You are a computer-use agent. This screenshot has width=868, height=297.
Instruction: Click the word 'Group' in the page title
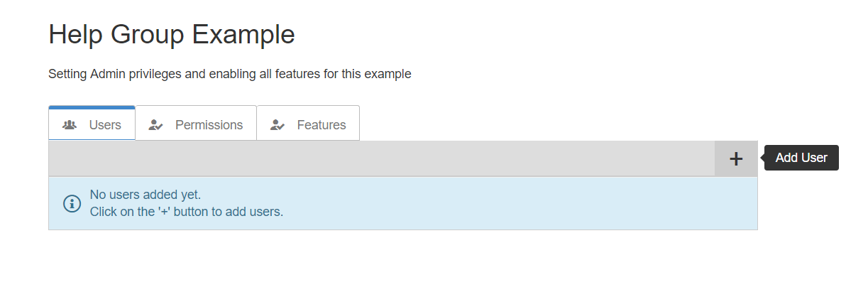[x=146, y=34]
